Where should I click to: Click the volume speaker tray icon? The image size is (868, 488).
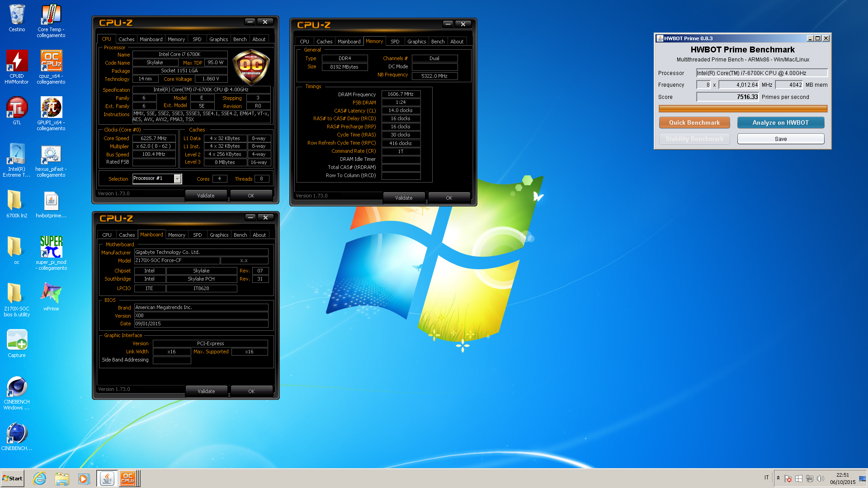pos(821,479)
